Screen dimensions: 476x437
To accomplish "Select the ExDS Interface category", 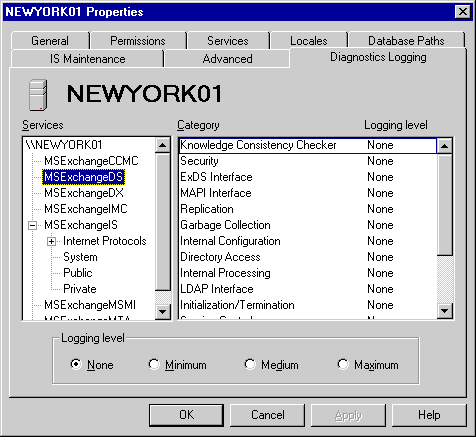I will point(308,177).
